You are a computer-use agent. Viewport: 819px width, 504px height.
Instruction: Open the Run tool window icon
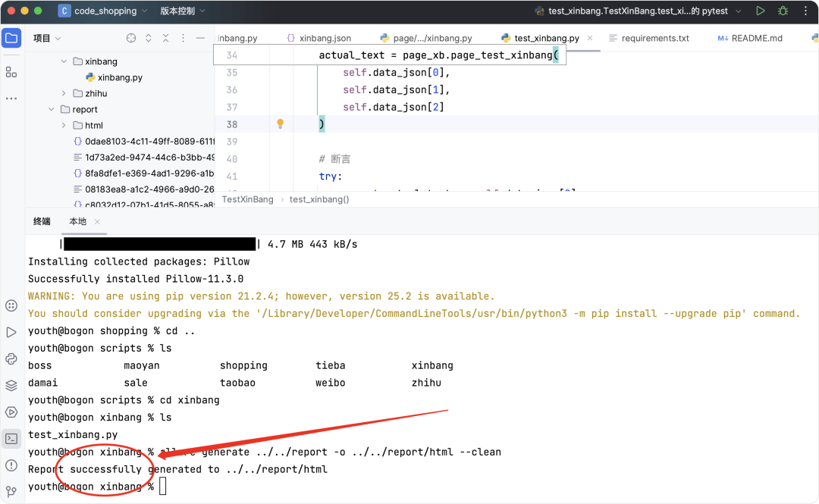point(11,332)
